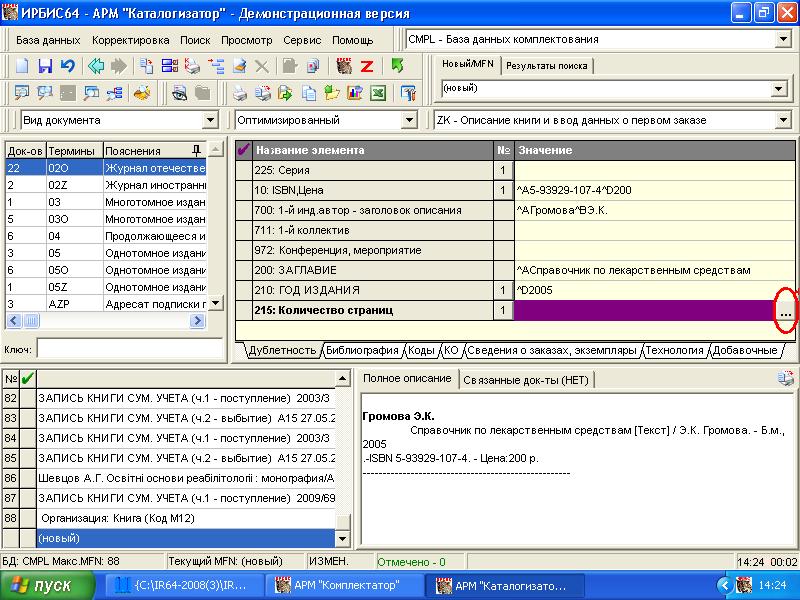The image size is (800, 600).
Task: Click the blue Undo arrow icon
Action: 67,66
